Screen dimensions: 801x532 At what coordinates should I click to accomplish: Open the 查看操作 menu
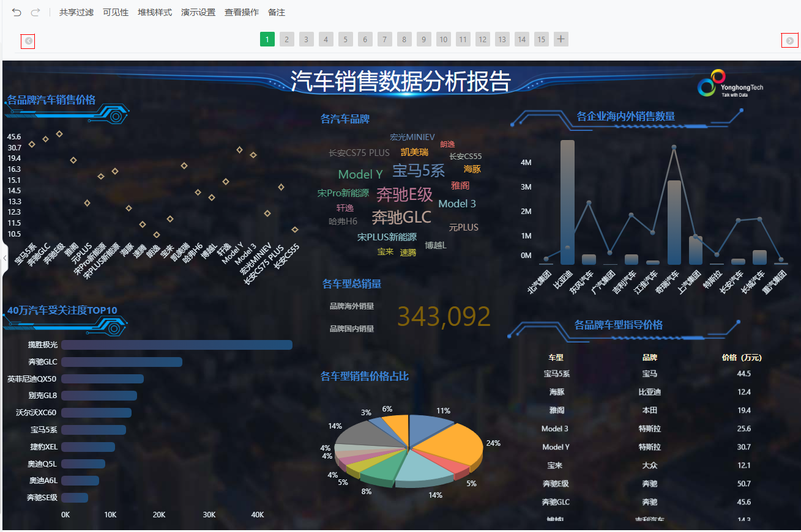coord(242,12)
